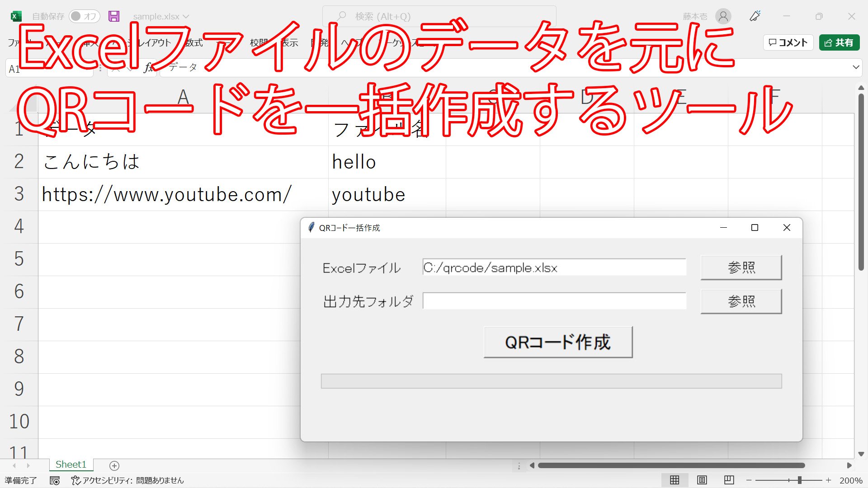Click the green 共有 share button
Viewport: 868px width, 488px height.
click(x=839, y=42)
